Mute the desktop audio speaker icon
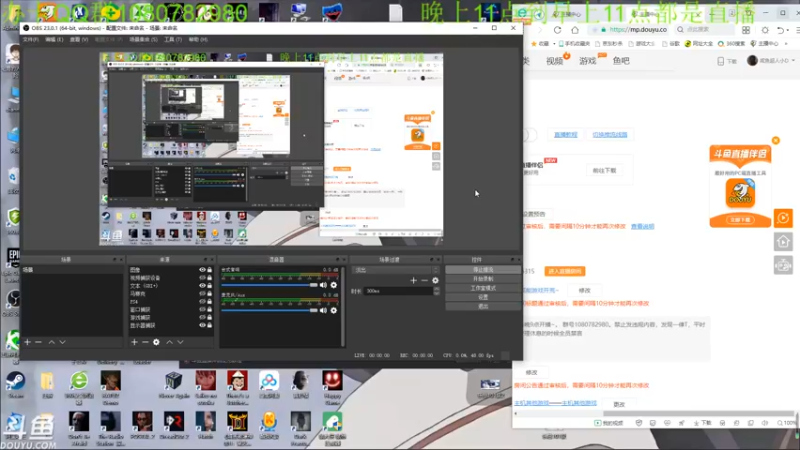800x450 pixels. [x=323, y=285]
